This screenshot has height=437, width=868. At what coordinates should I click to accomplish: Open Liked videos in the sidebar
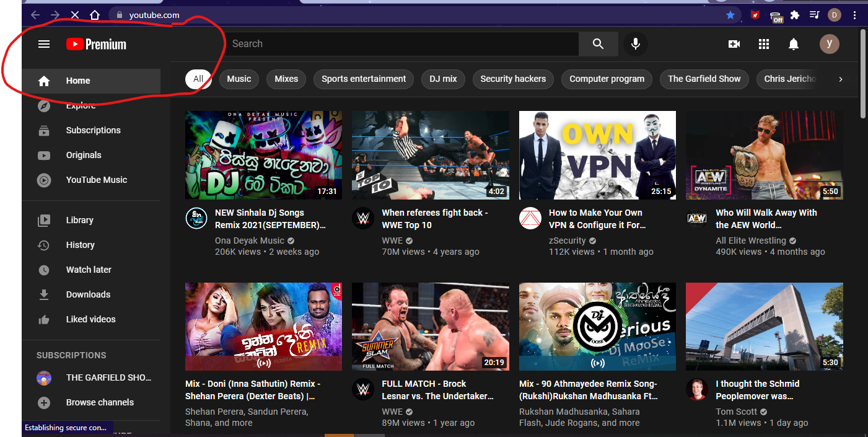(91, 319)
